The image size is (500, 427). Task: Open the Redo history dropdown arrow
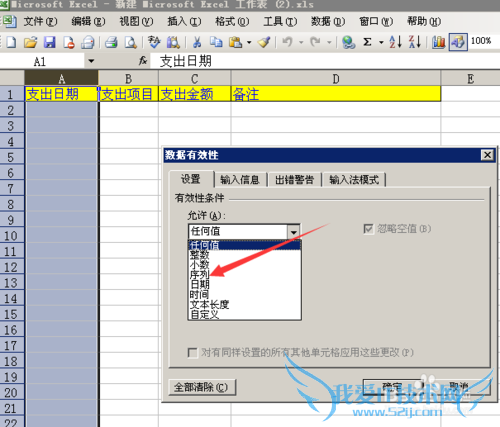pyautogui.click(x=329, y=43)
